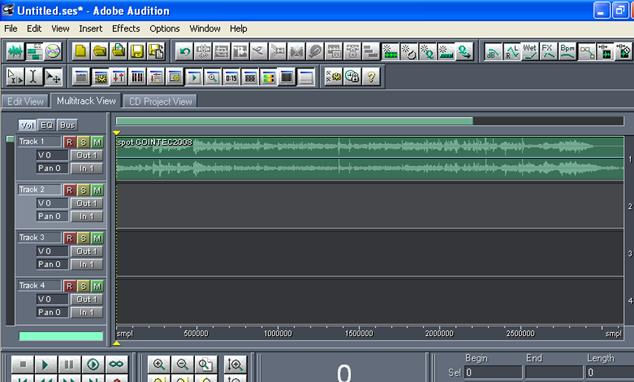
Task: Open Track 2 In 1 input selector
Action: 87,216
